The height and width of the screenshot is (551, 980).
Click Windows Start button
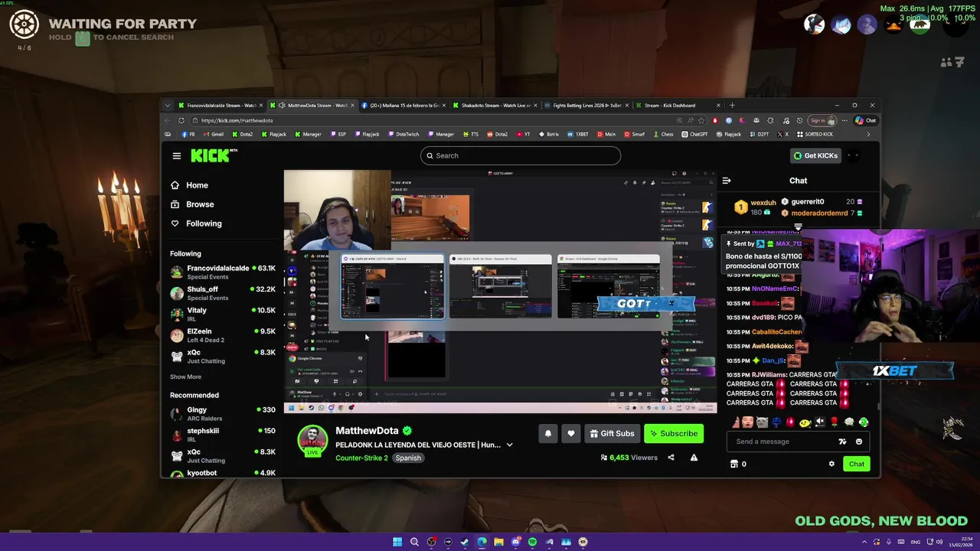[x=397, y=542]
